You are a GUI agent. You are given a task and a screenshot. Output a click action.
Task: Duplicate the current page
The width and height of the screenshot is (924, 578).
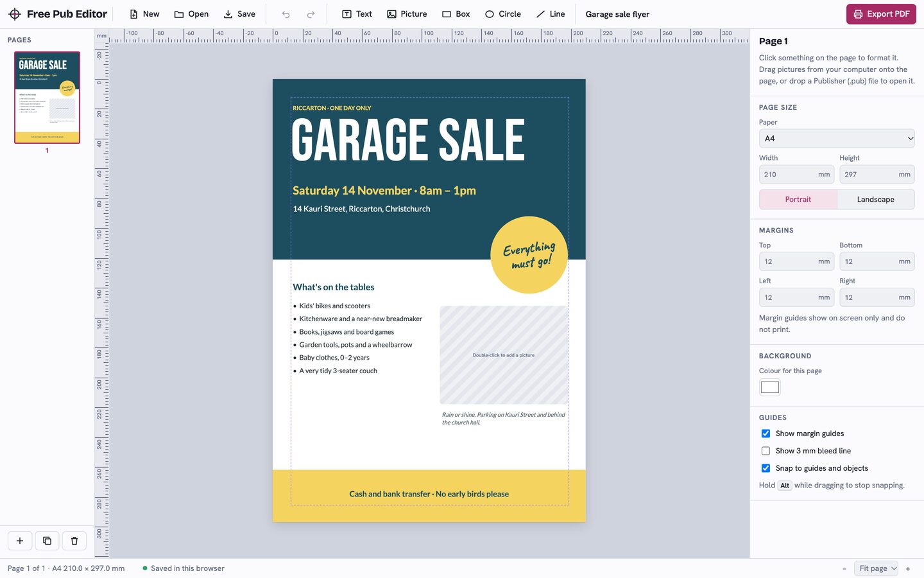47,541
